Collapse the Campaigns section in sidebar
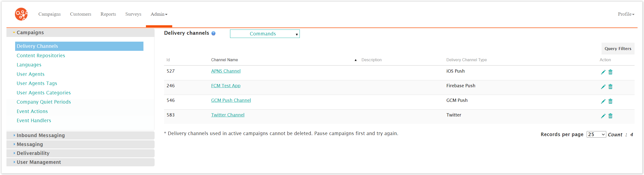The height and width of the screenshot is (175, 644). [x=30, y=32]
